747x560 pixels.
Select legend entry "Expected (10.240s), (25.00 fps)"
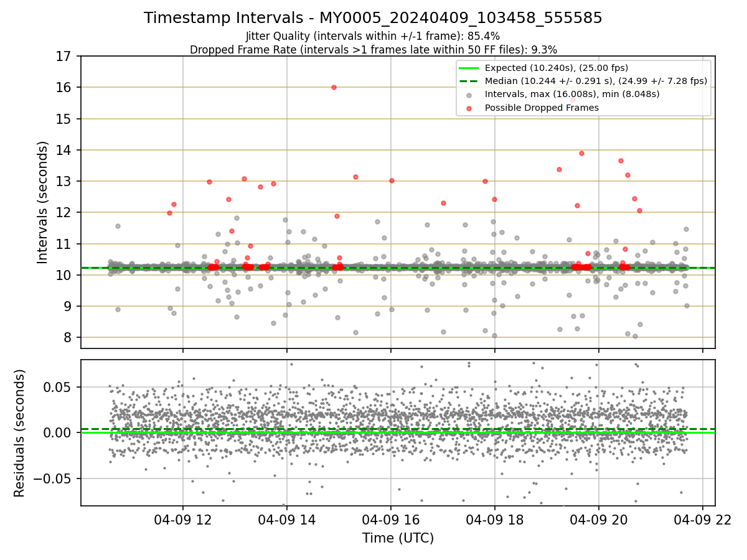pyautogui.click(x=557, y=68)
